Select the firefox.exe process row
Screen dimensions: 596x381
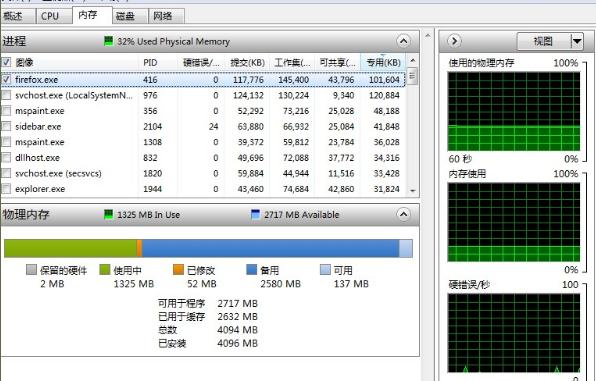click(x=203, y=79)
